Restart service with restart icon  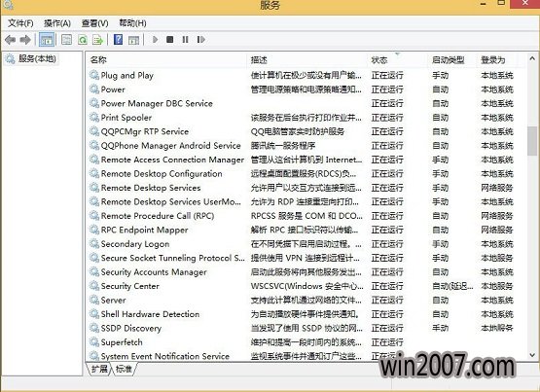click(200, 40)
